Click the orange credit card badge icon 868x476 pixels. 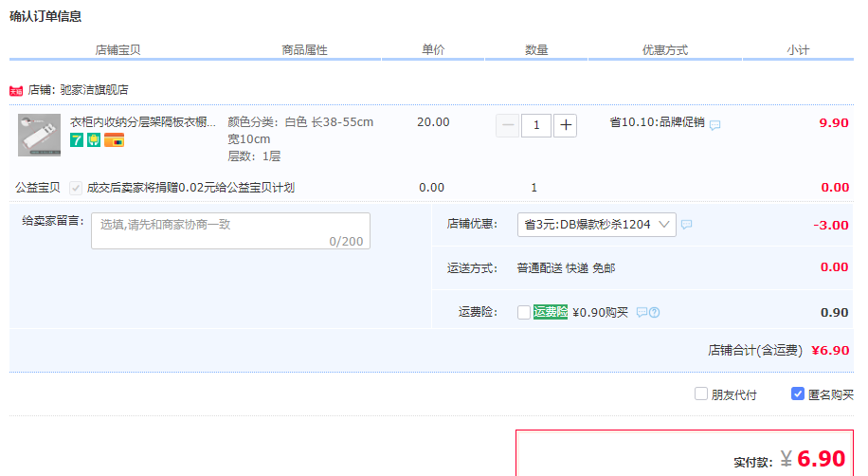coord(114,140)
